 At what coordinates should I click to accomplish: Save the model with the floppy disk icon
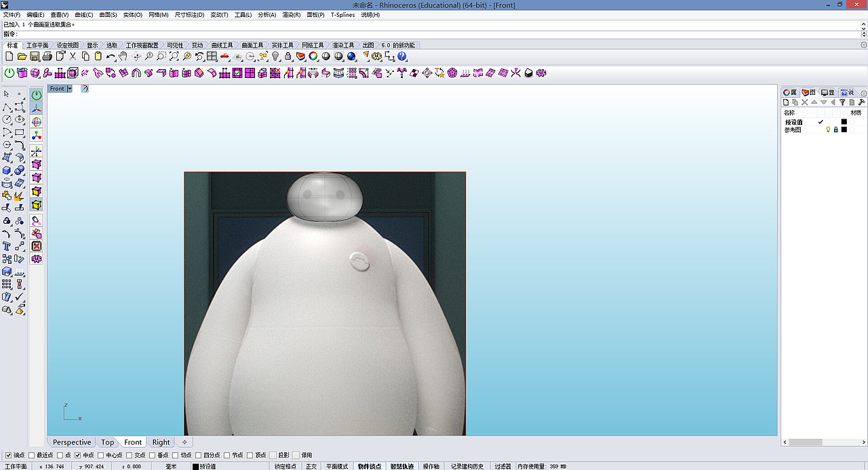34,56
